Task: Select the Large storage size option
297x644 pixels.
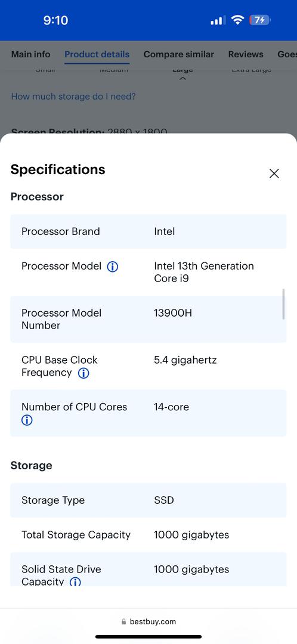Action: [183, 70]
